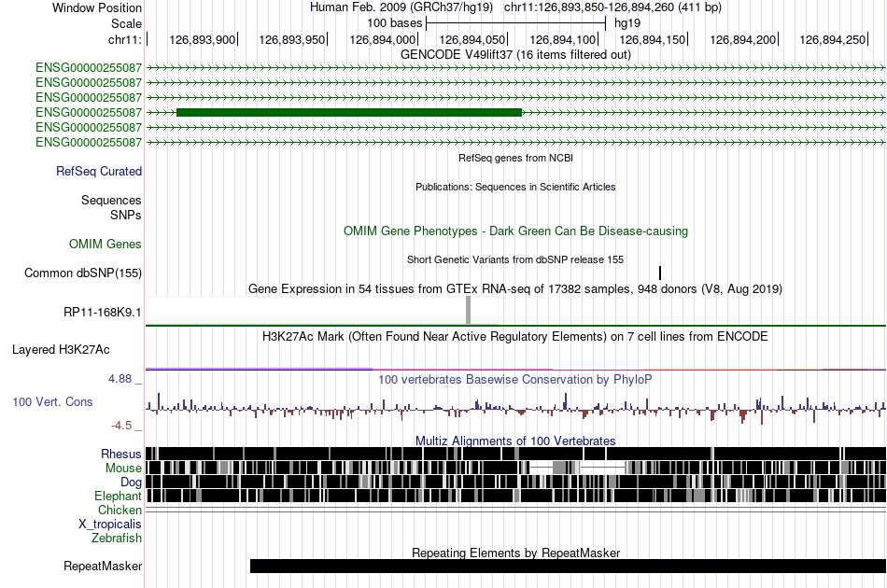Click 'Multiz Alignments of 100 Vertebrates' title
The width and height of the screenshot is (887, 588).
[x=515, y=441]
